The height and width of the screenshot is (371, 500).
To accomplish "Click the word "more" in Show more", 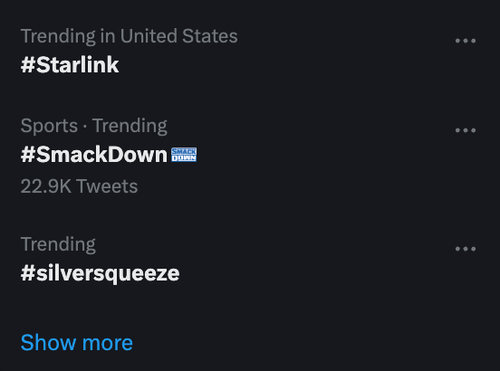I will 107,344.
